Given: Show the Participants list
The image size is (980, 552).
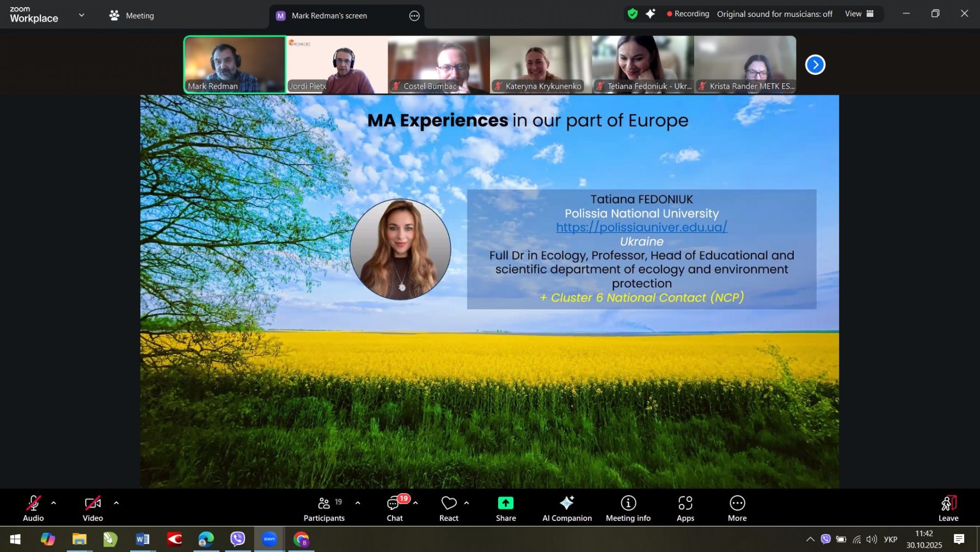Looking at the screenshot, I should tap(324, 507).
